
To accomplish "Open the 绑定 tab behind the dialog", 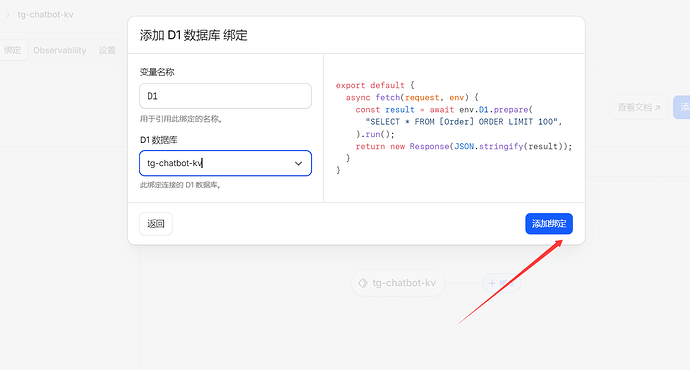I will pyautogui.click(x=13, y=50).
